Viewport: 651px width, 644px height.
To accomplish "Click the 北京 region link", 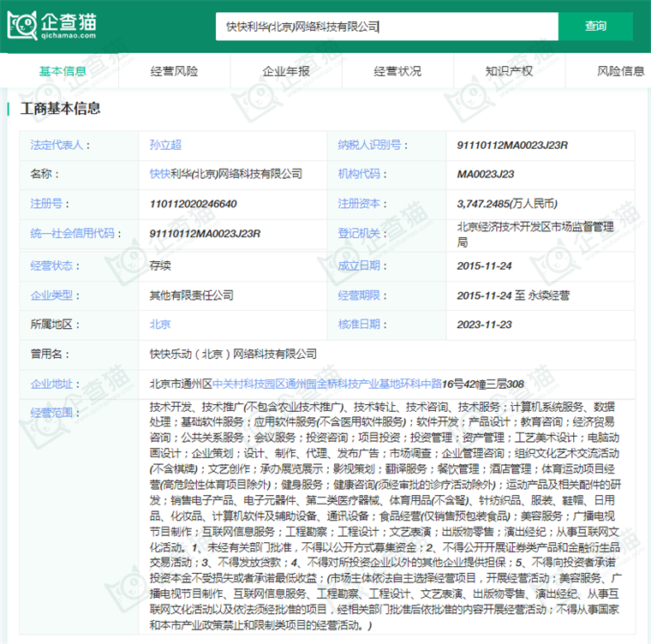I will click(x=160, y=325).
